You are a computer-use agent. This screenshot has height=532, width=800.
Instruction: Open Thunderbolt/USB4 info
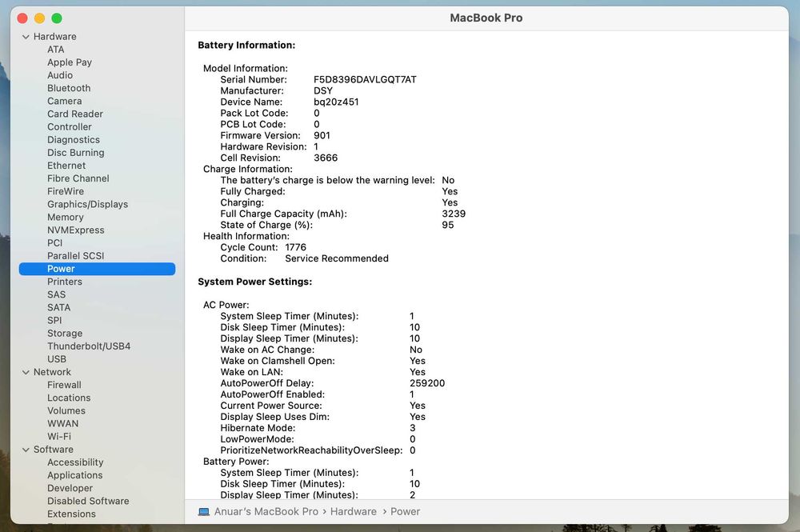click(89, 346)
